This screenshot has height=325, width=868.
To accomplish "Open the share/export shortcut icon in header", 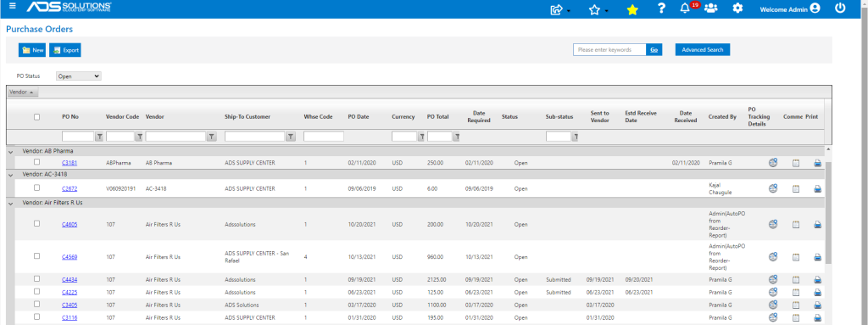I will tap(557, 9).
